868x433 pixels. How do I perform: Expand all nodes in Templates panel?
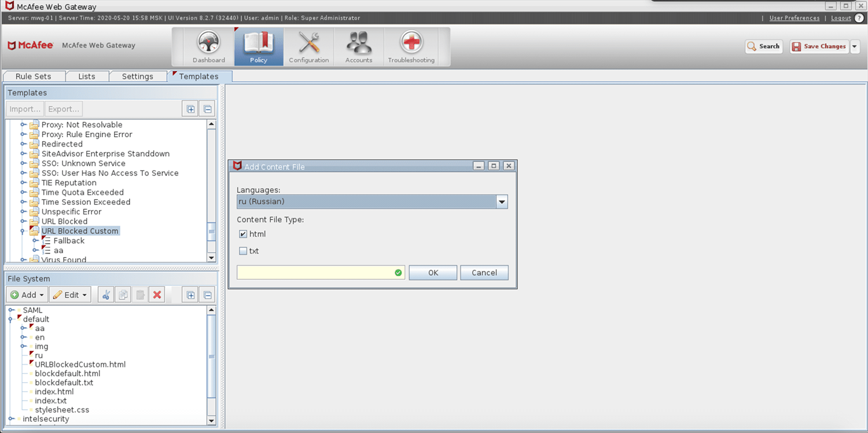[x=190, y=109]
